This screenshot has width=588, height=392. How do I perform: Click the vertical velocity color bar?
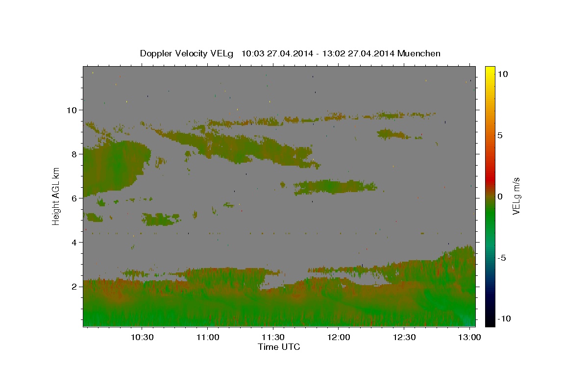point(490,196)
